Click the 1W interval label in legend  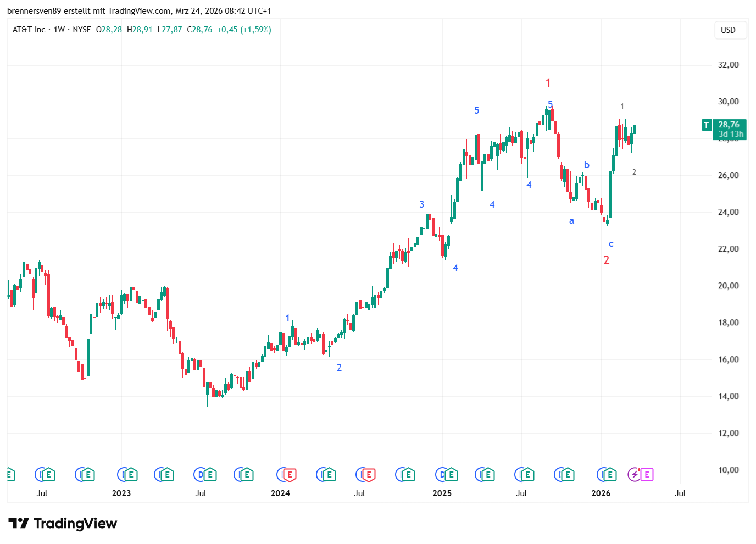[x=59, y=30]
